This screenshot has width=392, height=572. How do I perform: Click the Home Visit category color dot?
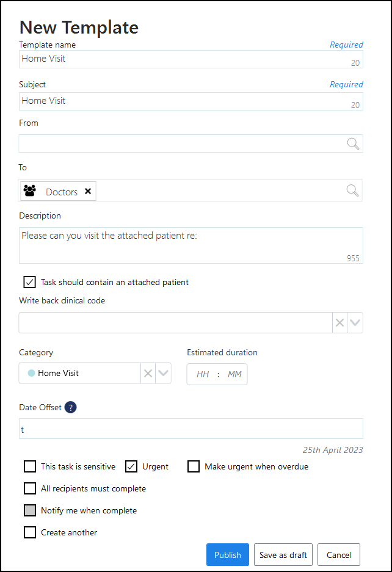point(31,373)
